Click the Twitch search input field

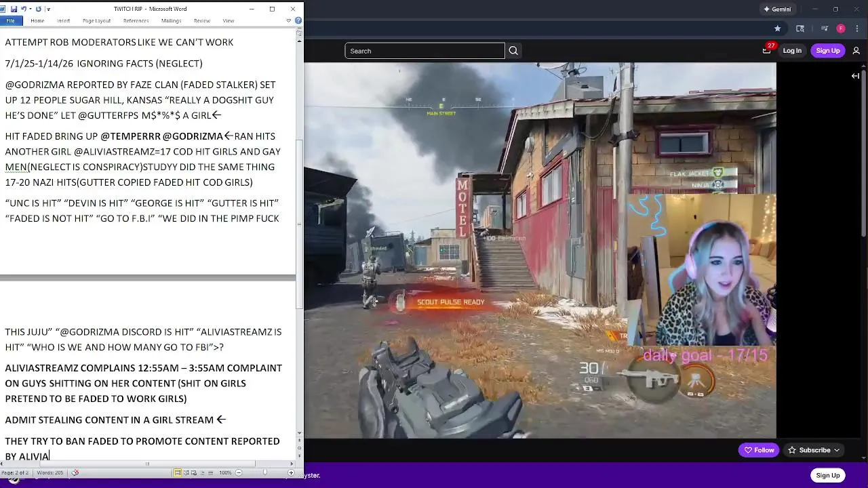(x=425, y=51)
